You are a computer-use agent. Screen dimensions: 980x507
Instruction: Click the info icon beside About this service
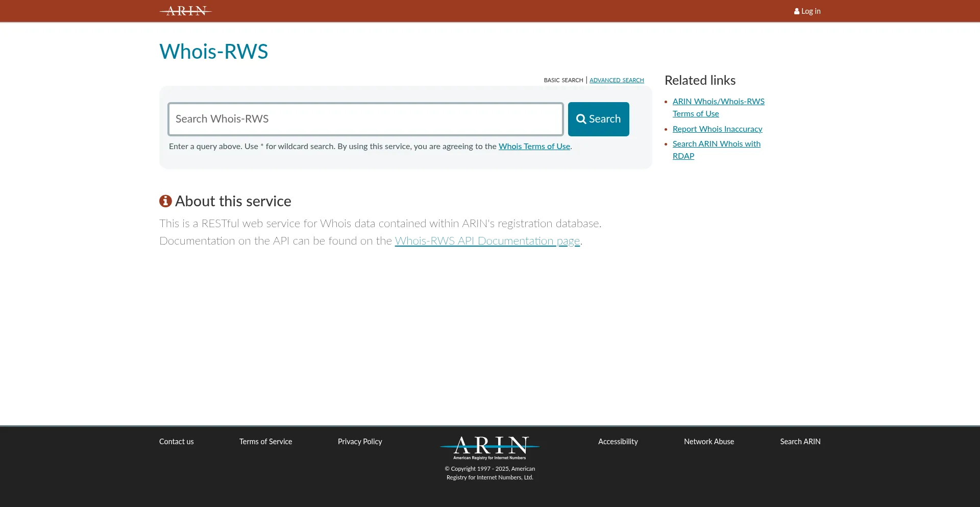pos(165,201)
